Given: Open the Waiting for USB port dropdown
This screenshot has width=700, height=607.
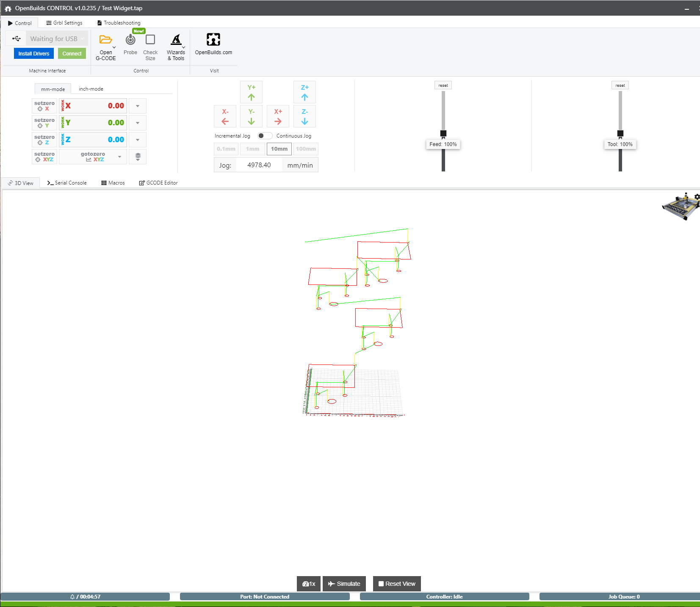Looking at the screenshot, I should click(57, 39).
